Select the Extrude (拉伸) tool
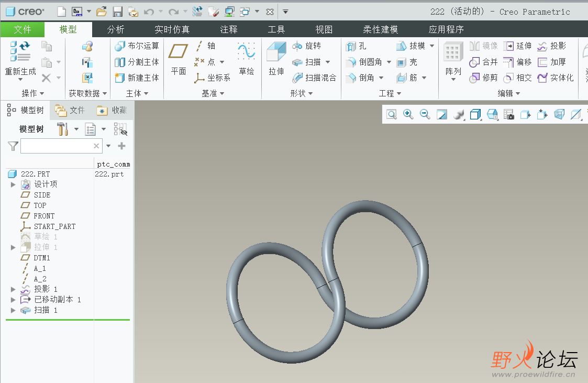The height and width of the screenshot is (383, 588). [276, 58]
